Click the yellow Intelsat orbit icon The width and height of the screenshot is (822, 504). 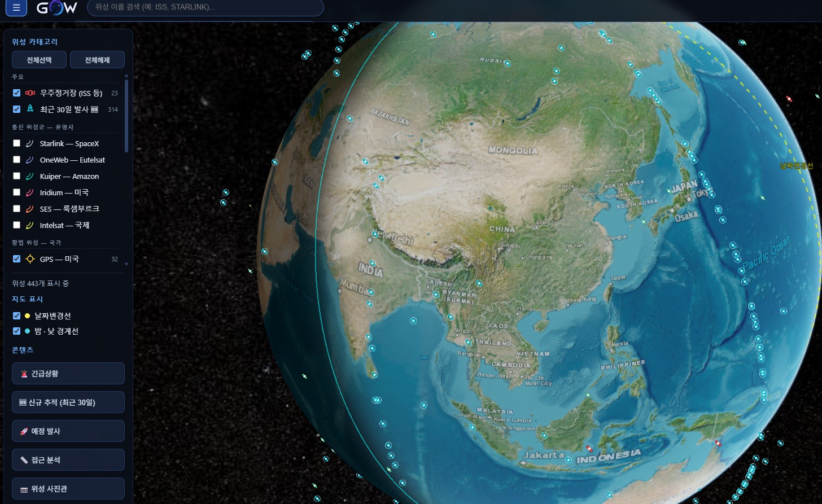[30, 225]
